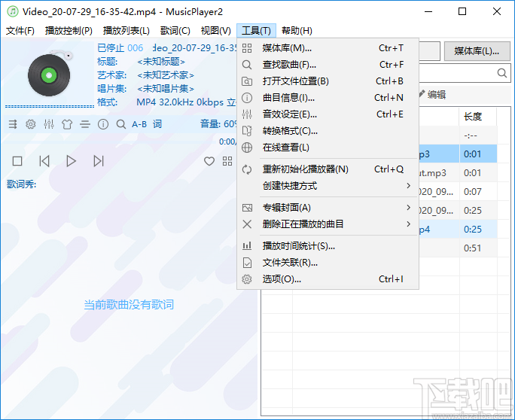The image size is (515, 420).
Task: Open 帮助(H) menu
Action: [297, 31]
